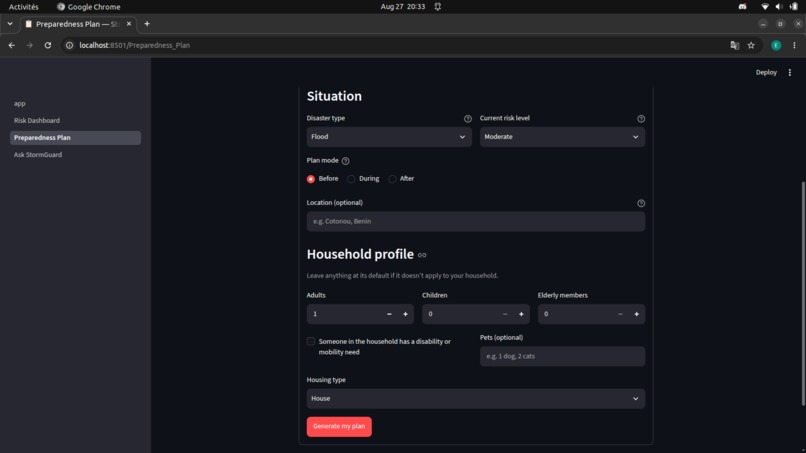Screen dimensions: 806x453
Task: Copy the Household profile anchor link
Action: pos(422,255)
